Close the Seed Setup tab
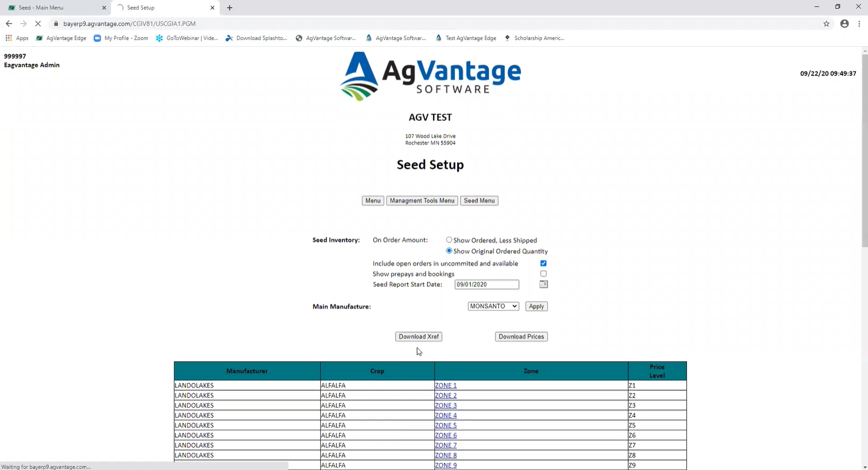 click(x=212, y=8)
